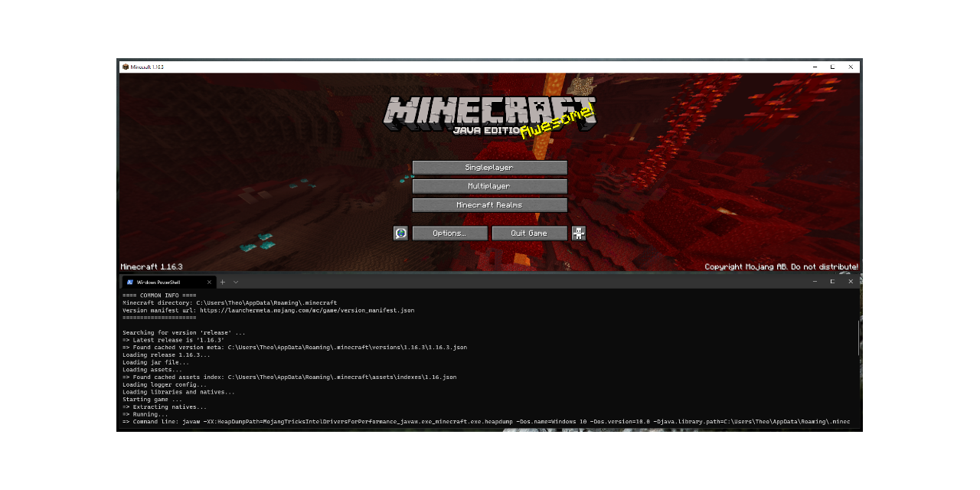Open Minecraft Realms
Viewport: 980px width, 490px height.
[490, 205]
